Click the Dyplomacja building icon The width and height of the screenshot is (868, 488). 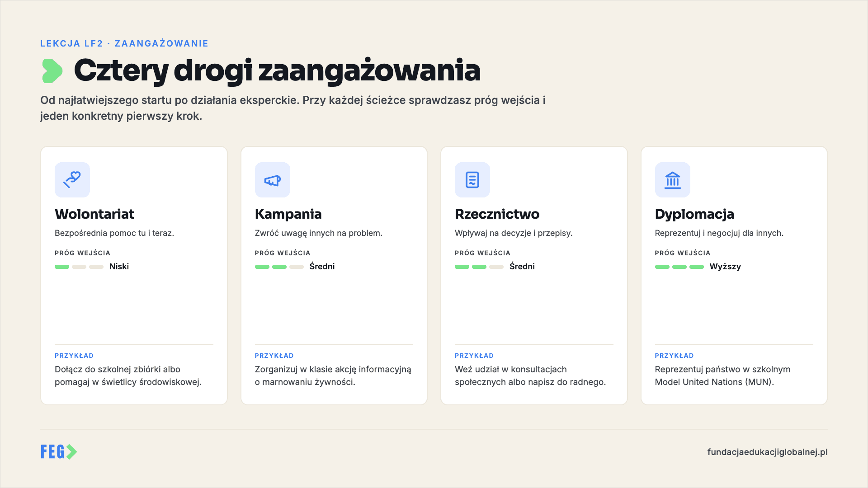(673, 180)
